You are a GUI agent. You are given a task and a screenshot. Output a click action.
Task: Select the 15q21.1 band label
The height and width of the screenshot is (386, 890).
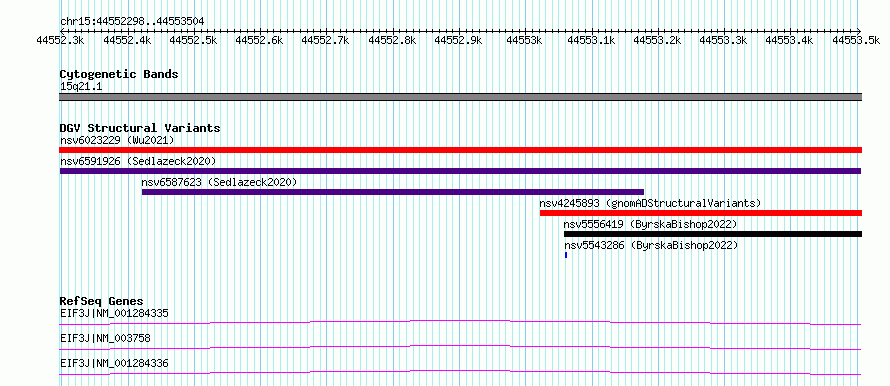coord(81,87)
